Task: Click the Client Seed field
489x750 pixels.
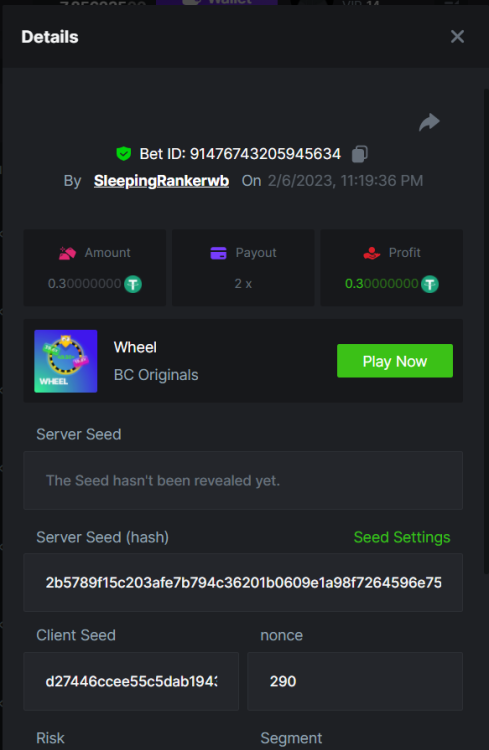Action: pos(131,681)
